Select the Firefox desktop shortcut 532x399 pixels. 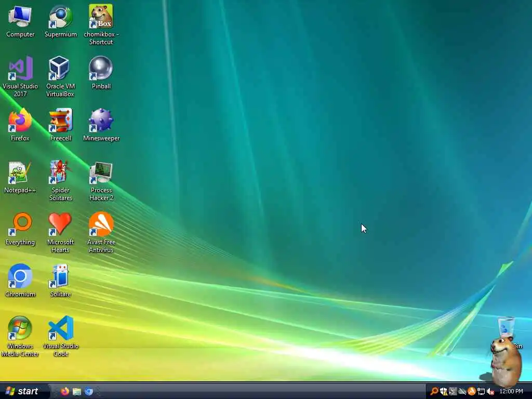pos(20,125)
